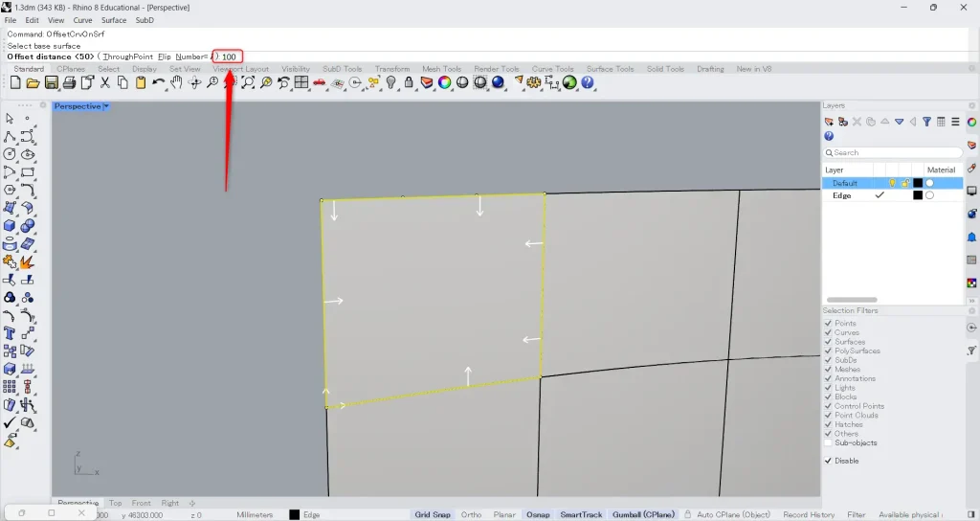Click the Layers Search field
This screenshot has width=980, height=521.
[x=893, y=152]
